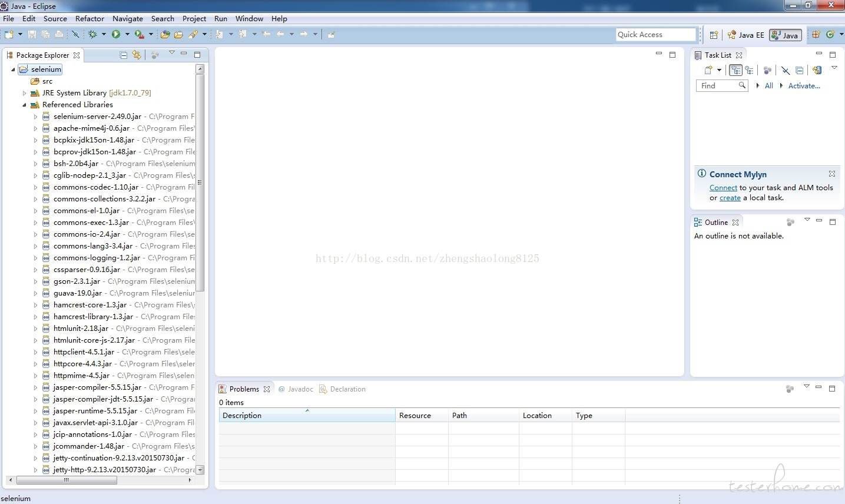This screenshot has width=845, height=504.
Task: Toggle Skip All Breakpoints icon
Action: [x=75, y=34]
